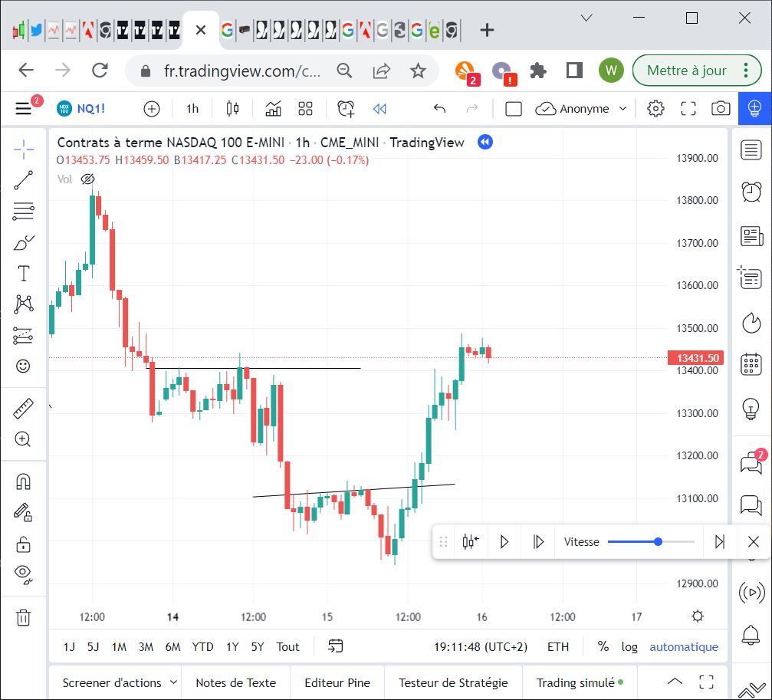Open the economic calendar panel

(x=751, y=365)
